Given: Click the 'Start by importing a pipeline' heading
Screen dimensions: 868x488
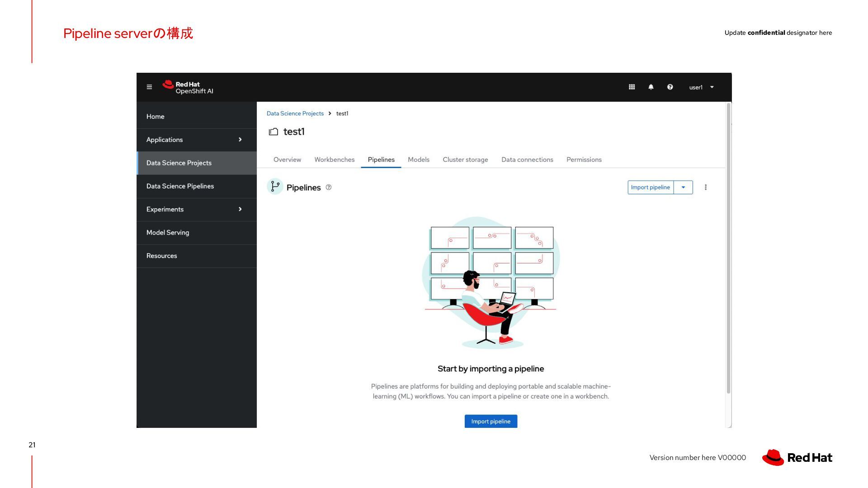Looking at the screenshot, I should (491, 369).
